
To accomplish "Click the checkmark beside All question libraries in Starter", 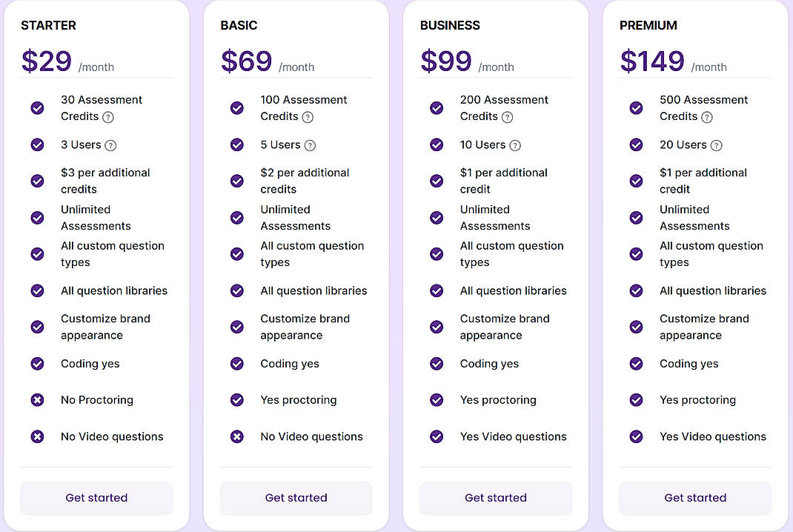I will (37, 290).
